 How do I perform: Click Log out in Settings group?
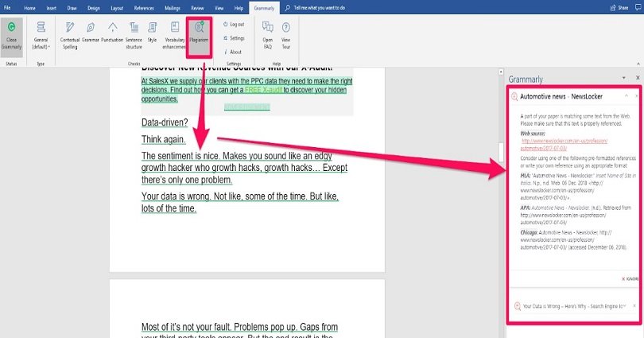[234, 25]
